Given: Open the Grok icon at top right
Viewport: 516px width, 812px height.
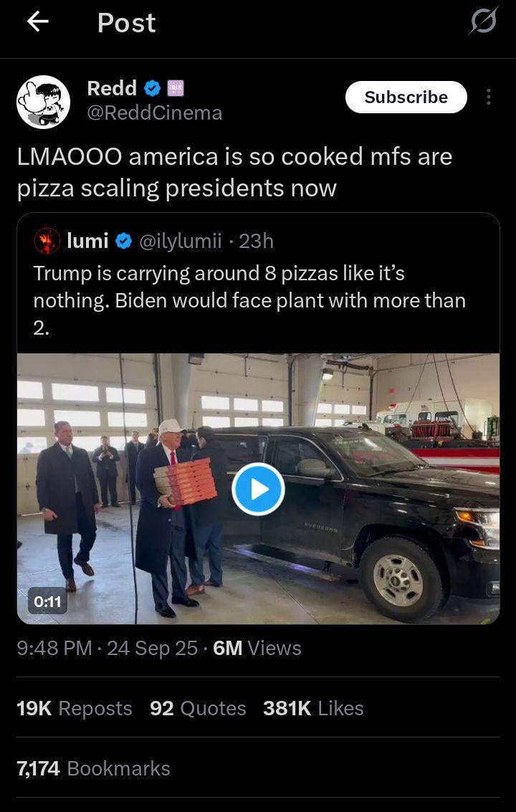Looking at the screenshot, I should tap(482, 23).
